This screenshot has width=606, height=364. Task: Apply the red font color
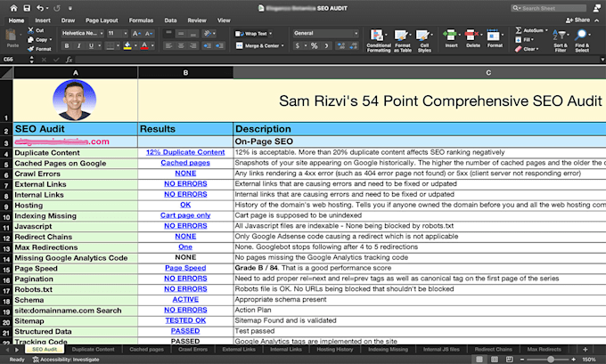pyautogui.click(x=144, y=46)
